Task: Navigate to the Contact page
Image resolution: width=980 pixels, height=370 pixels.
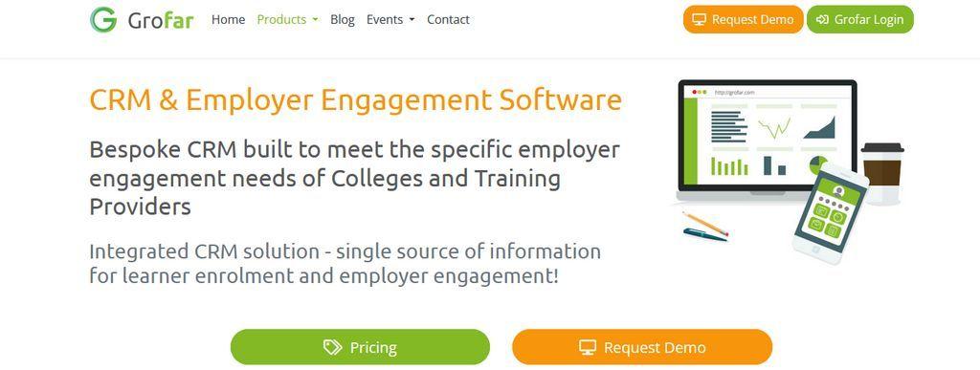Action: coord(448,19)
